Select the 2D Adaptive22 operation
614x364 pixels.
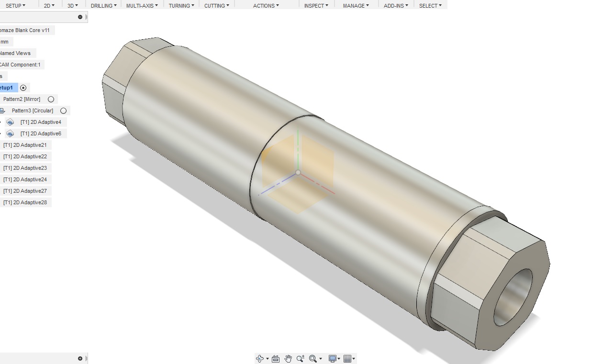[x=25, y=156]
